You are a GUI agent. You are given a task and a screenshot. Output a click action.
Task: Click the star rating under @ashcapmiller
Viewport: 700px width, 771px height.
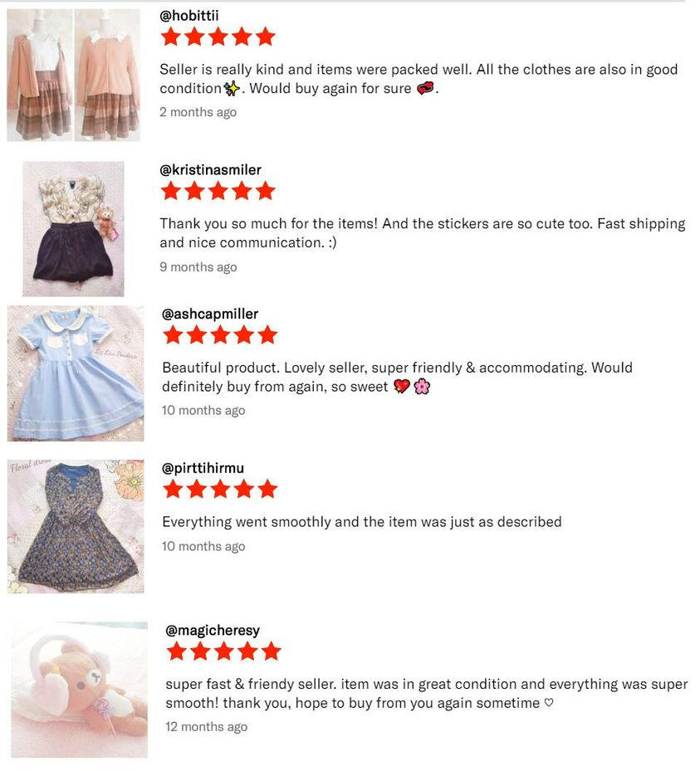[x=220, y=334]
